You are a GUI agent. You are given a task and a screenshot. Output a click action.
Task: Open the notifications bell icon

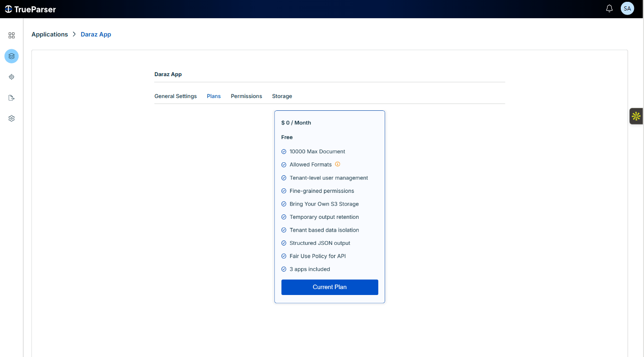pyautogui.click(x=609, y=9)
